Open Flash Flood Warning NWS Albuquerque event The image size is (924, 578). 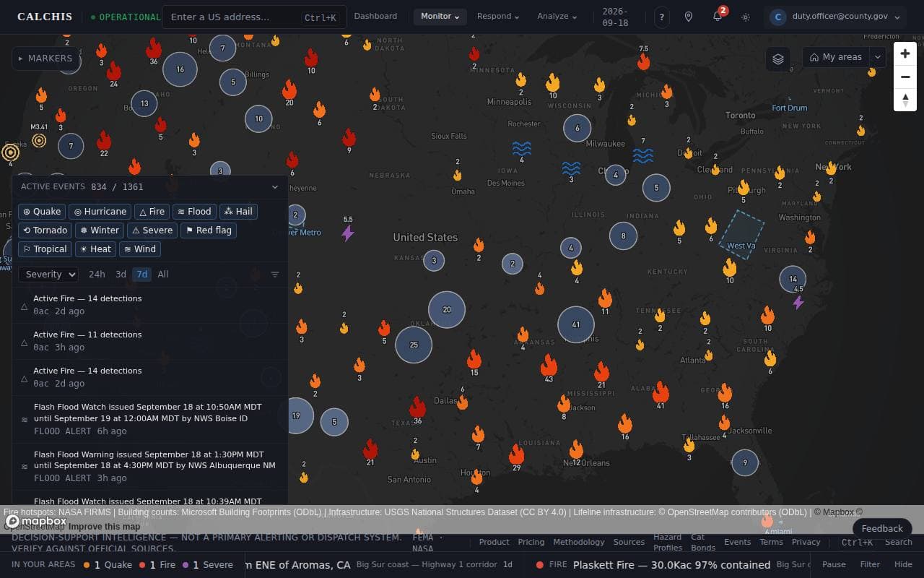coord(150,466)
